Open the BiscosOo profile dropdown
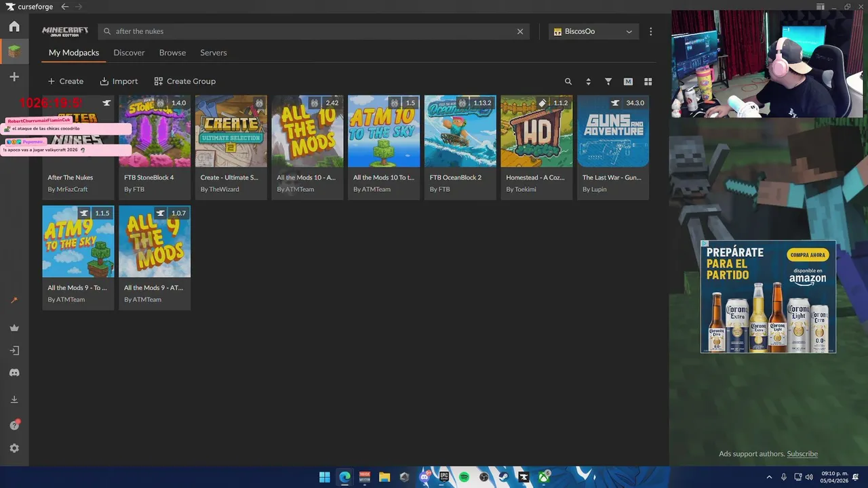The width and height of the screenshot is (868, 488). 593,31
